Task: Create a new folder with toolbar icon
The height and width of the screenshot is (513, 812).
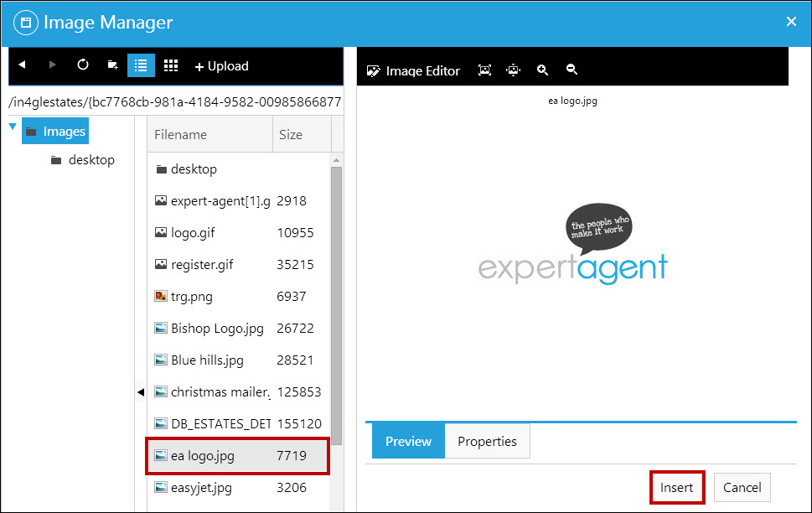Action: pyautogui.click(x=112, y=65)
